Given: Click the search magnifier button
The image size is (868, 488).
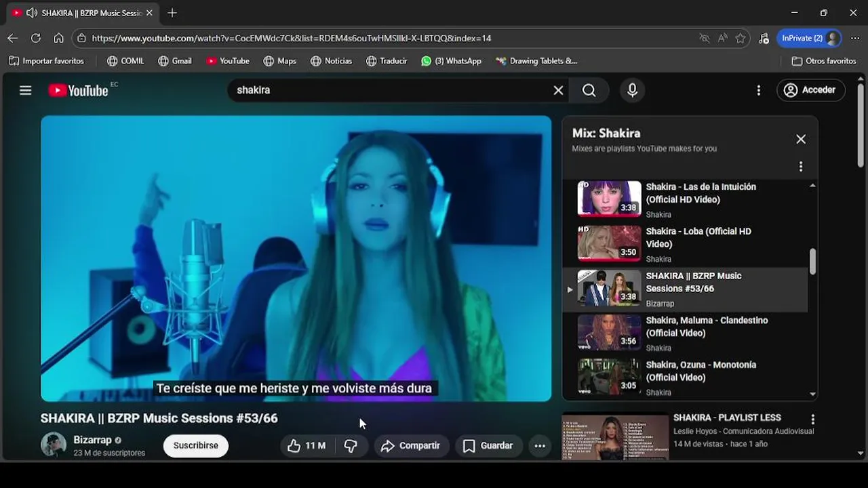Looking at the screenshot, I should pos(589,90).
